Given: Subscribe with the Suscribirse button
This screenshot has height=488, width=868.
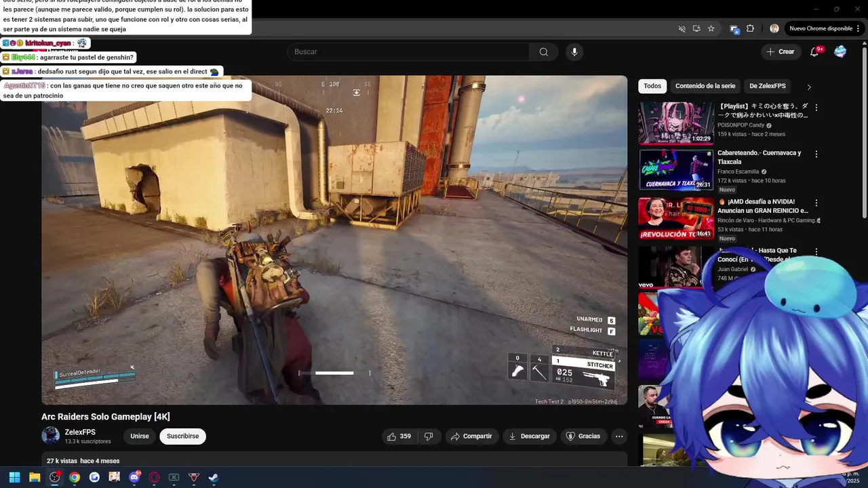Looking at the screenshot, I should pos(183,436).
